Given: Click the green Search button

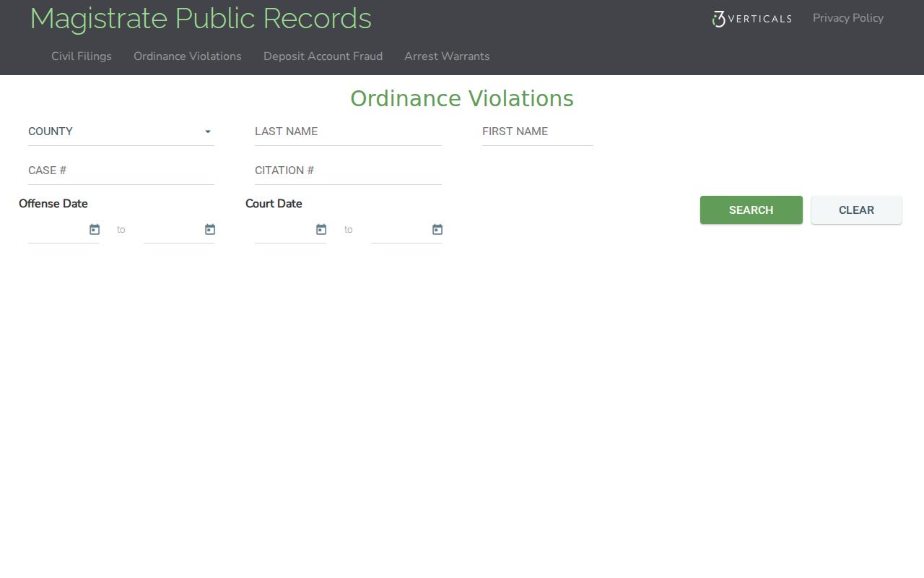Looking at the screenshot, I should [751, 210].
